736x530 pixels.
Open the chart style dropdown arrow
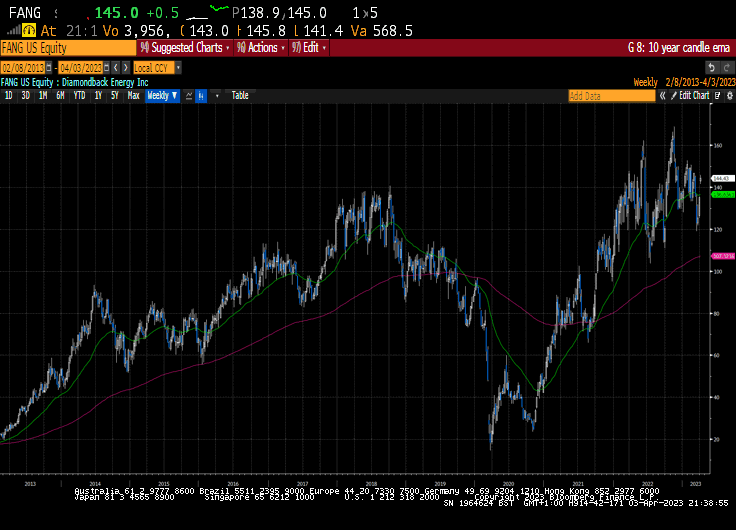pyautogui.click(x=217, y=96)
